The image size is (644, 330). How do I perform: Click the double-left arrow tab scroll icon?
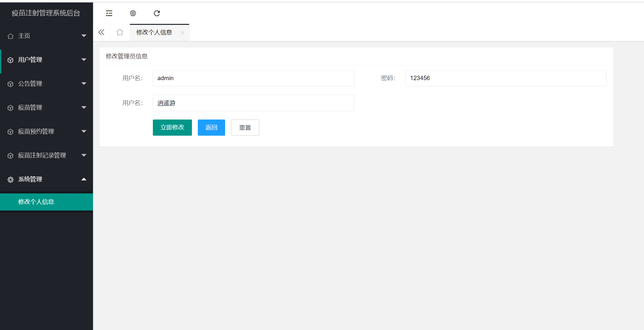tap(101, 32)
